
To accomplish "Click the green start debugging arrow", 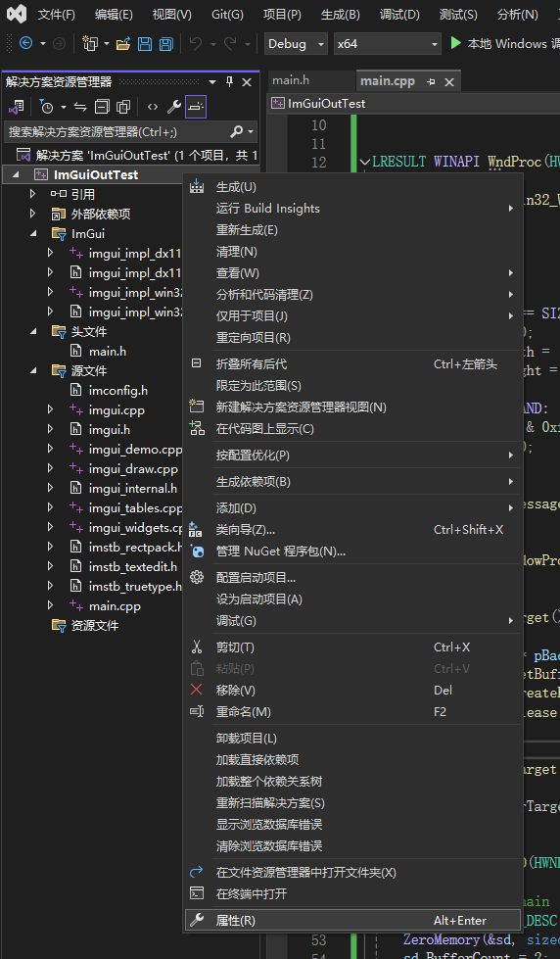I will [x=455, y=43].
